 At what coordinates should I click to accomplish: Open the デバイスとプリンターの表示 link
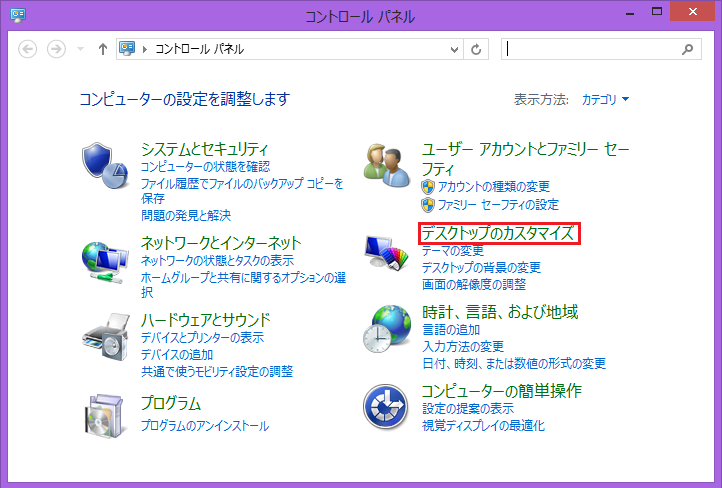click(202, 338)
